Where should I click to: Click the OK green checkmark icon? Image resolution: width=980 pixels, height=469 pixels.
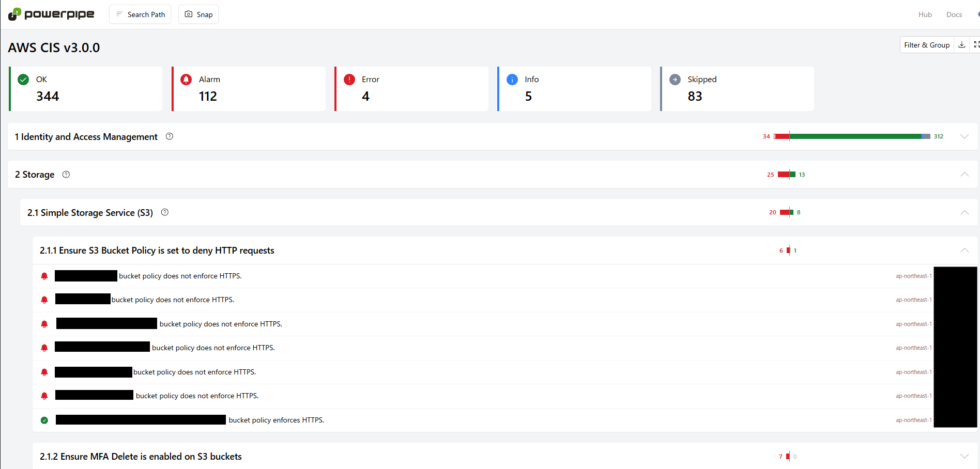pyautogui.click(x=23, y=79)
